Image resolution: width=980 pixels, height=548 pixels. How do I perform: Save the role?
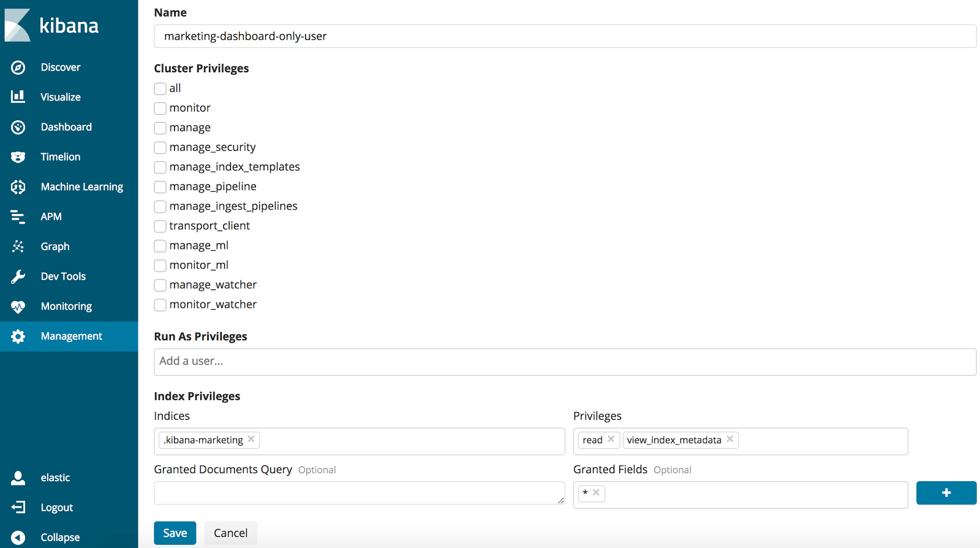(x=175, y=533)
